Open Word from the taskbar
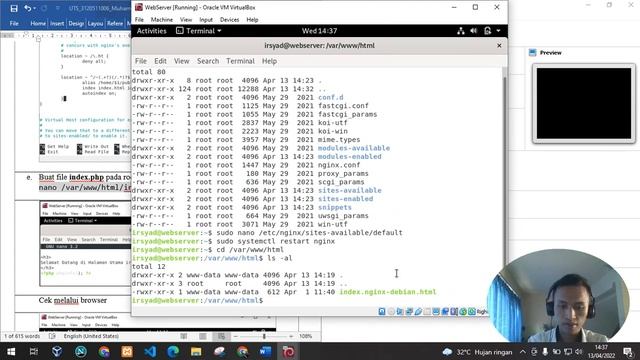This screenshot has width=640, height=360. click(x=265, y=351)
